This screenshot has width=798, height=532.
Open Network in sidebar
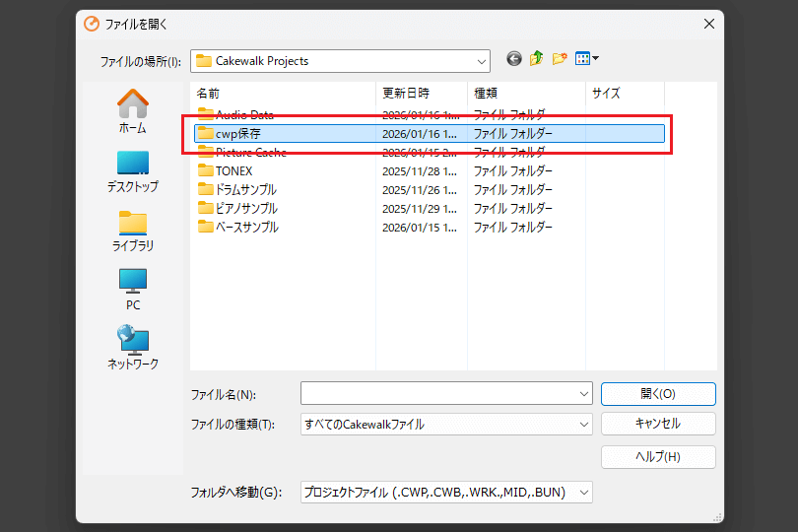(x=132, y=349)
